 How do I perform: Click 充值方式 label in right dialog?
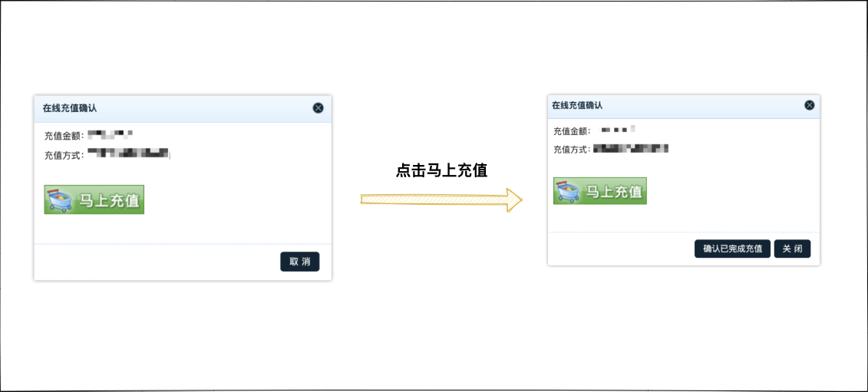573,149
